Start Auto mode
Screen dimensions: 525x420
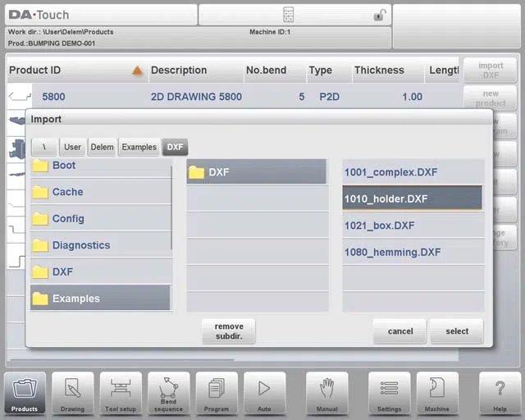coord(264,393)
